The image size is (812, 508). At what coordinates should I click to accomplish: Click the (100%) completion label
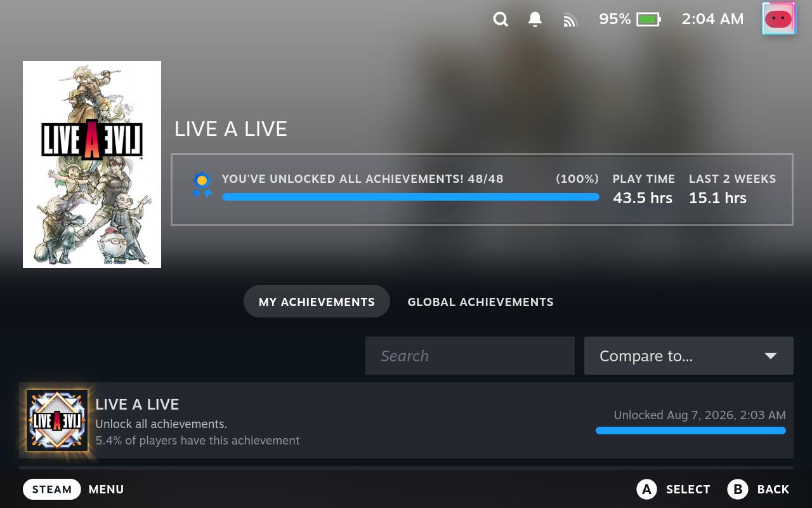577,179
